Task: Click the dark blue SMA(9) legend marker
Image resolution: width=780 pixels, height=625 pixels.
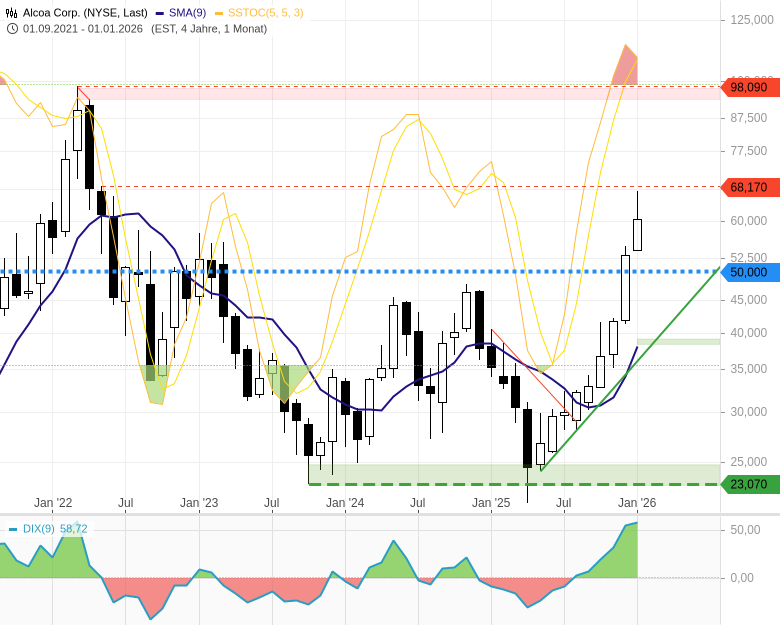Action: coord(160,13)
